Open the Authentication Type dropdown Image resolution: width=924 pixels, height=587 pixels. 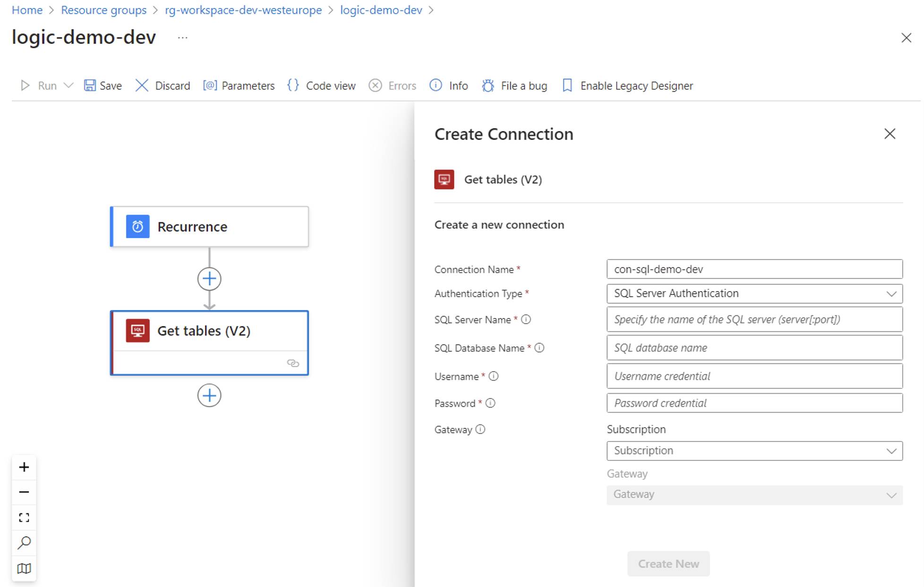coord(754,293)
